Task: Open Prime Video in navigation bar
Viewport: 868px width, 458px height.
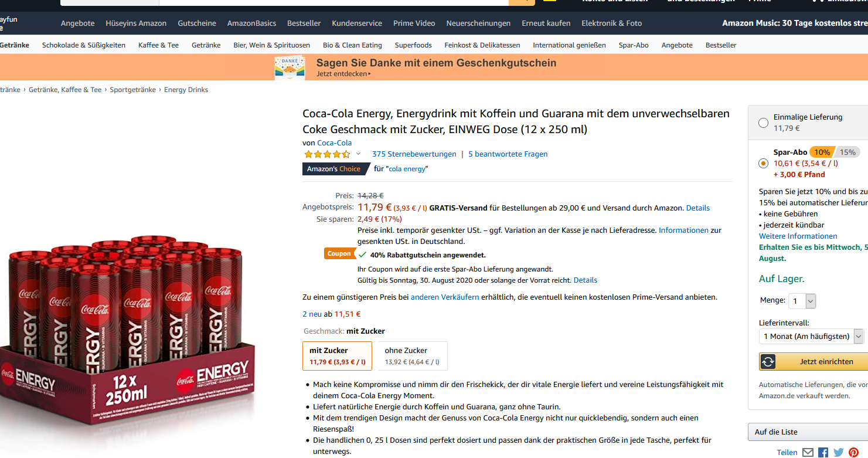Action: (x=414, y=23)
